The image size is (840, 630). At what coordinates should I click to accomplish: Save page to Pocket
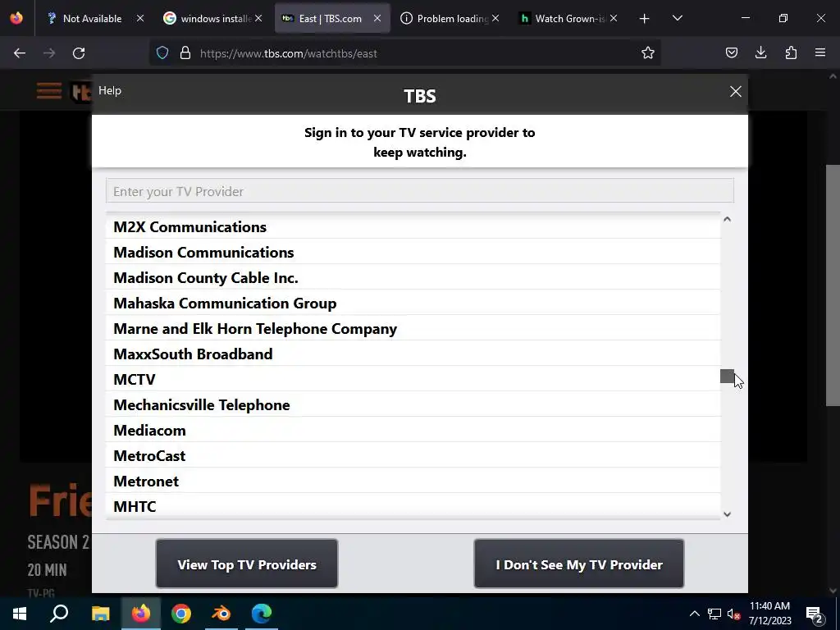coord(731,53)
